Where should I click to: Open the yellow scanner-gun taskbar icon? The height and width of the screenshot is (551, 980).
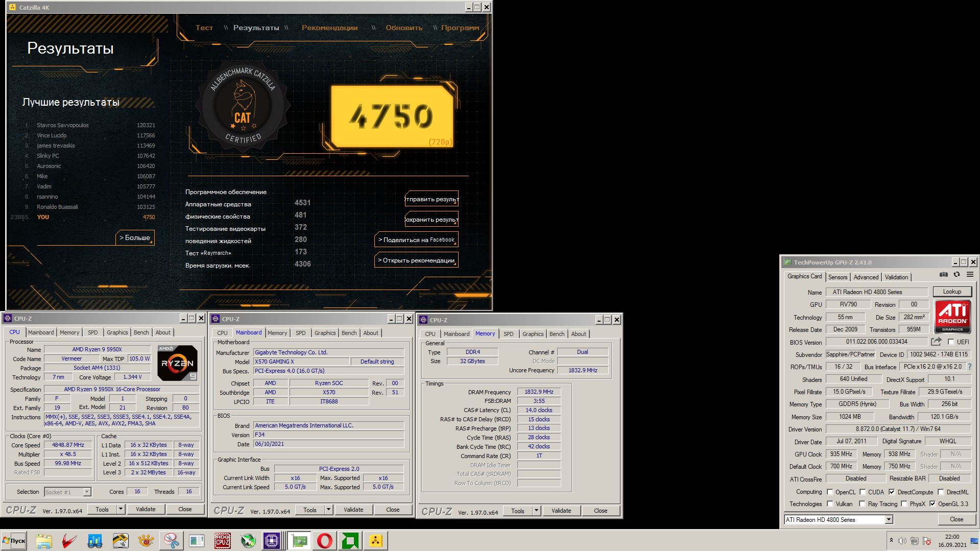pyautogui.click(x=121, y=541)
